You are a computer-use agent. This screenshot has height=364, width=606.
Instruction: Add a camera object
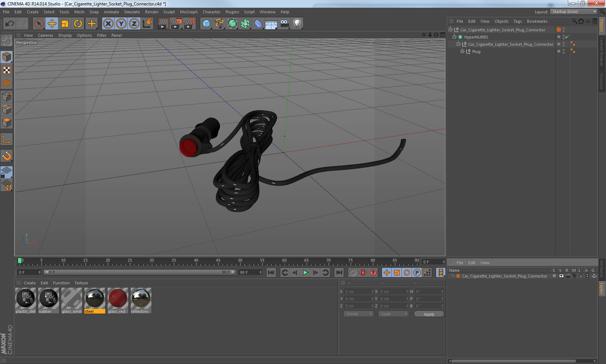coord(284,24)
